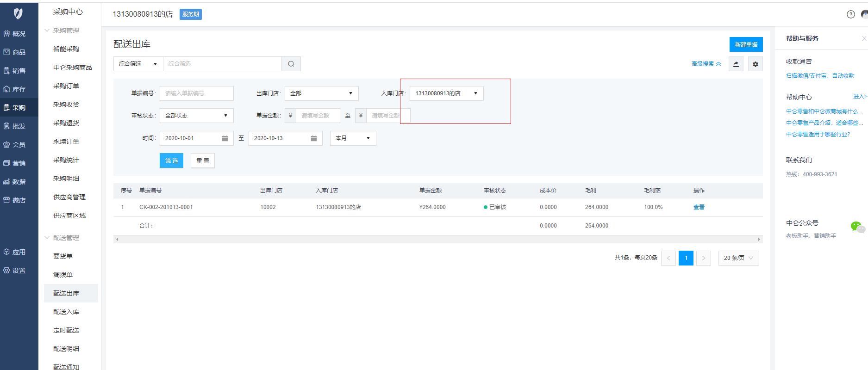
Task: Click the 单据编号 input field
Action: point(196,93)
